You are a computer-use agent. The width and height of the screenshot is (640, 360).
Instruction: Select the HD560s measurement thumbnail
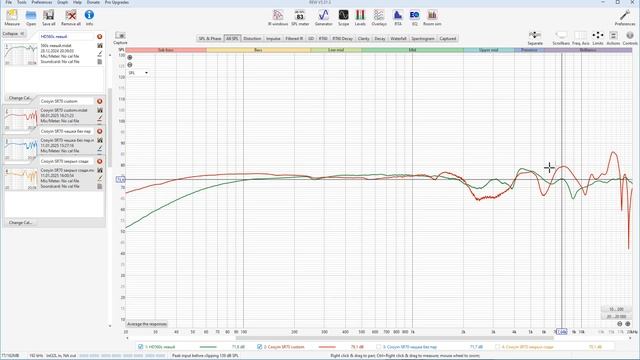click(20, 54)
